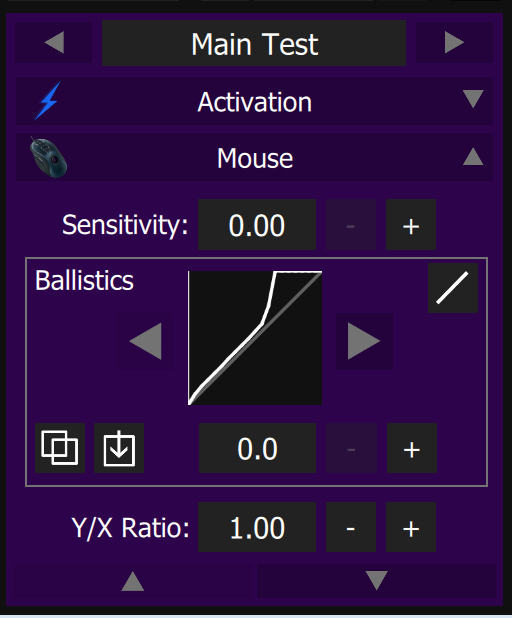Click the linear curve reset icon
Image resolution: width=512 pixels, height=618 pixels.
click(453, 288)
